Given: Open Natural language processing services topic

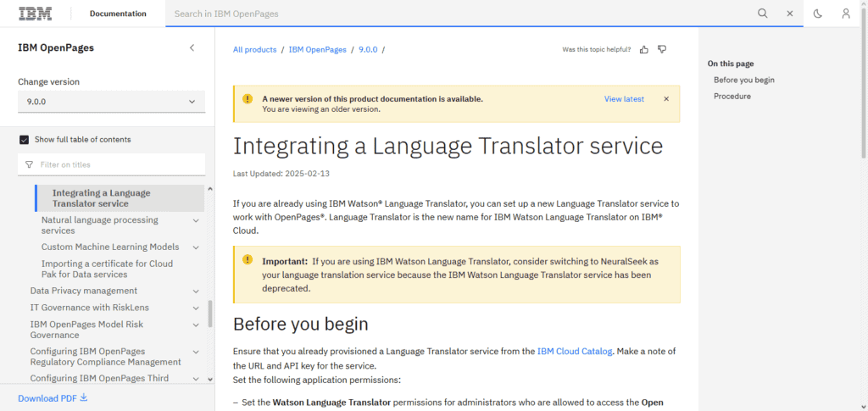Looking at the screenshot, I should tap(100, 225).
